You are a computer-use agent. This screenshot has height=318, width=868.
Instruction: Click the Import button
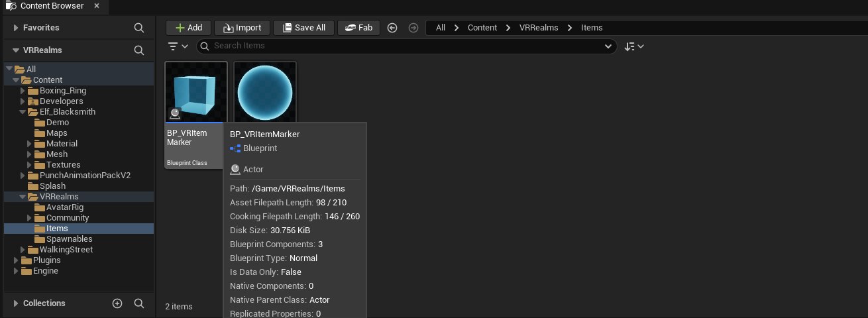coord(243,28)
